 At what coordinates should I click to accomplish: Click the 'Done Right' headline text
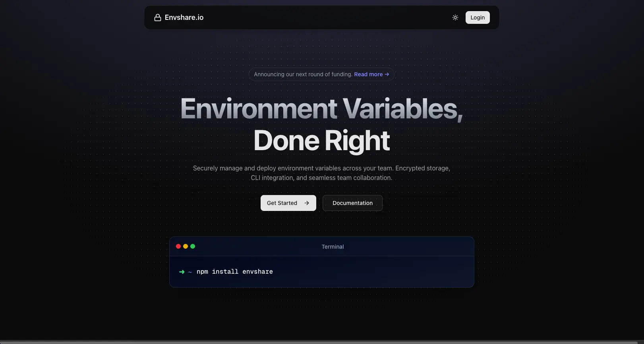pyautogui.click(x=322, y=141)
